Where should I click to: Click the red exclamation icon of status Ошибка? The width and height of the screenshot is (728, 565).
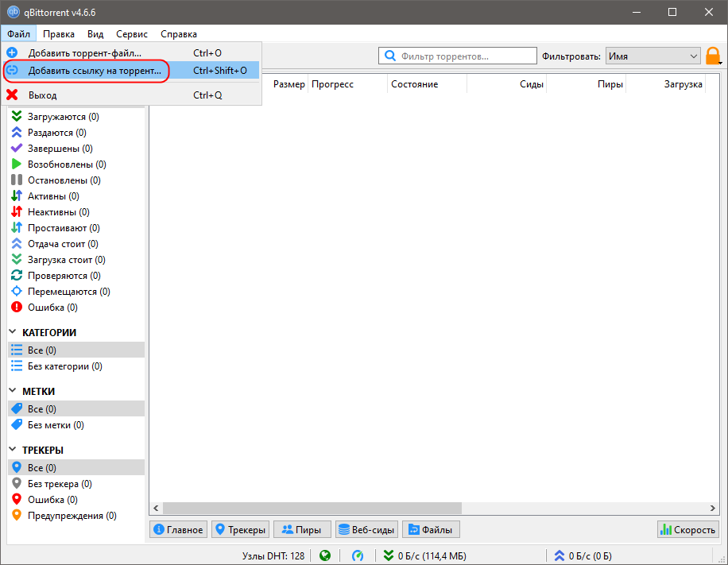(17, 307)
